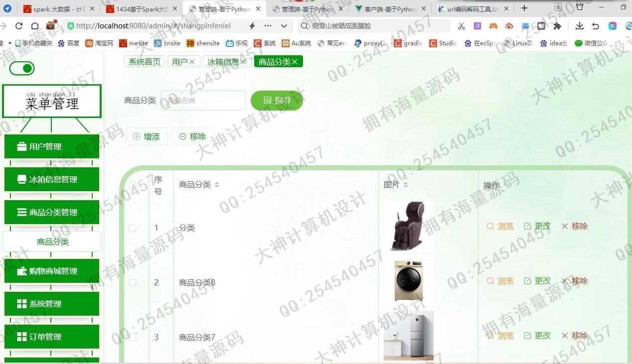Open massage chair image in 分类 row
The height and width of the screenshot is (364, 632).
coord(409,226)
